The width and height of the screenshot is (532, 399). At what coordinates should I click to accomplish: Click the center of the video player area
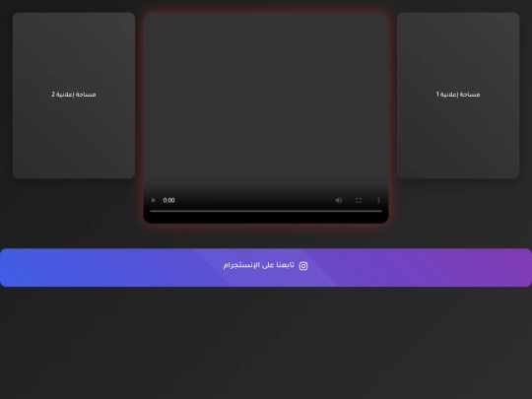click(266, 118)
